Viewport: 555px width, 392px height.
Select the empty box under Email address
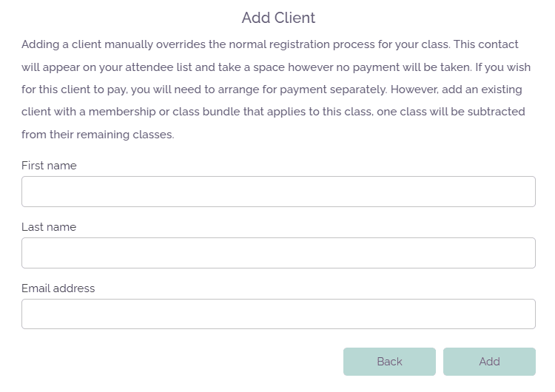click(278, 314)
